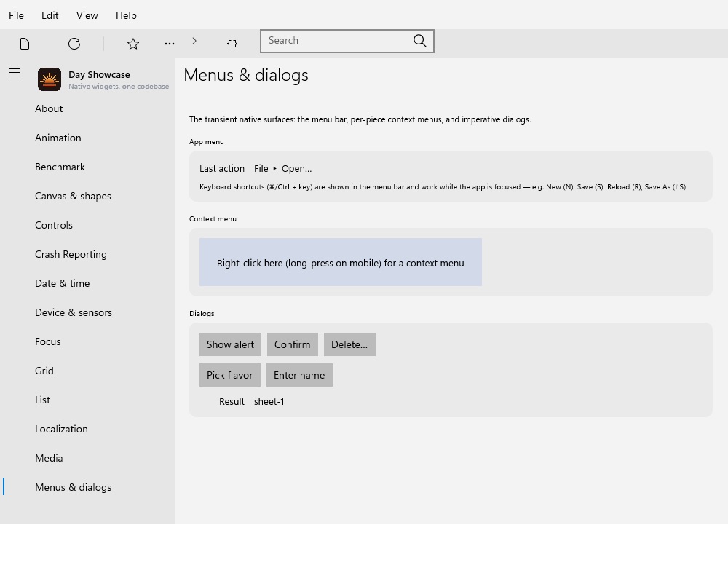Click the Confirm dialog button
The image size is (728, 565).
point(293,344)
